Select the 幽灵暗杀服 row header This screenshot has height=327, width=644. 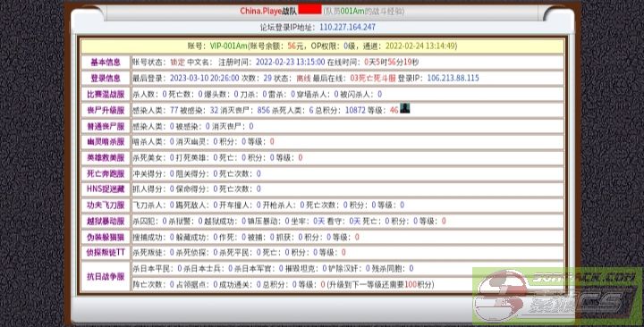106,141
